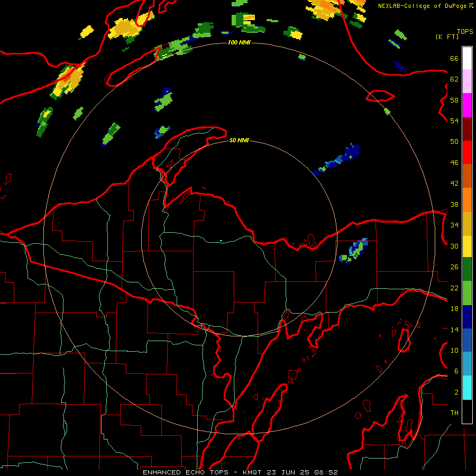
Task: Click the 18 value on the legend scale
Action: tap(454, 309)
